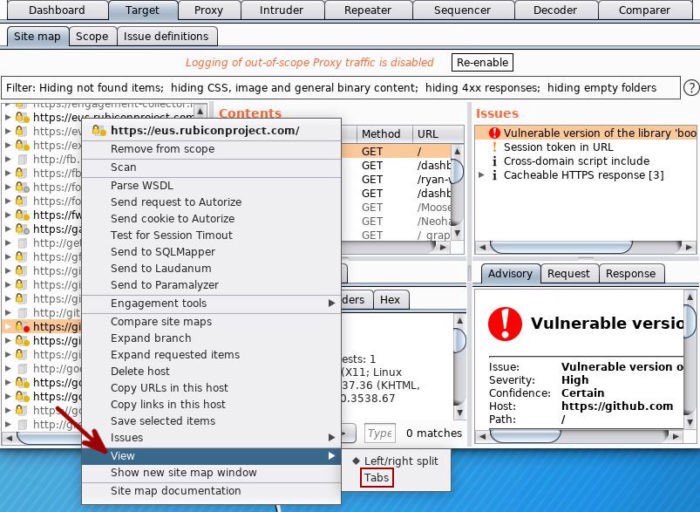Choose 'Test for Session Timout' entry
Screen dimensions: 700x512
tap(212, 235)
